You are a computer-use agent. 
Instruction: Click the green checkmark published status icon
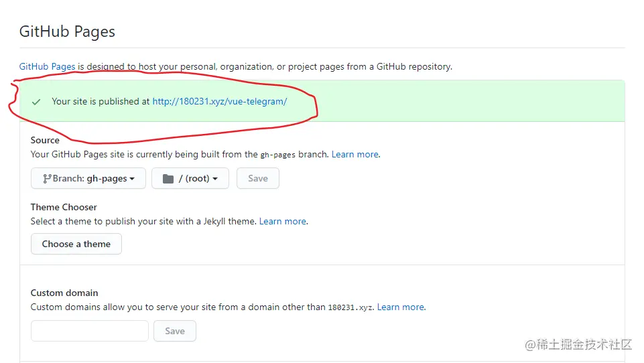(x=36, y=102)
